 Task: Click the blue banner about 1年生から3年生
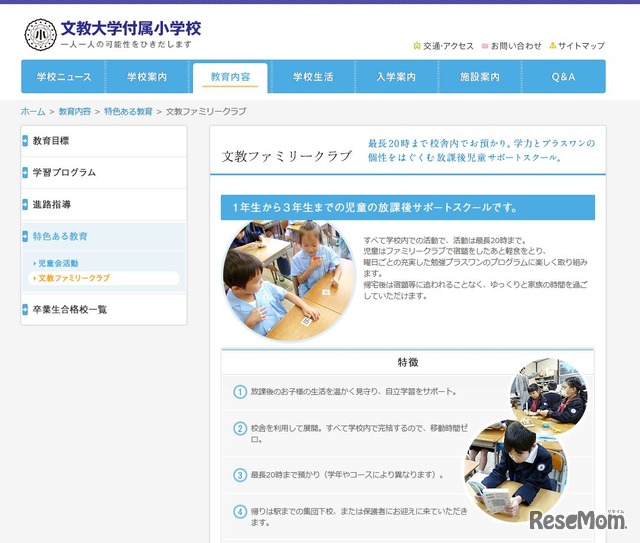click(407, 207)
